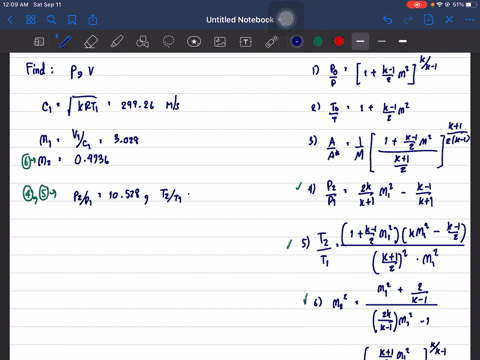
Task: Open search with the magnifier icon
Action: click(51, 20)
